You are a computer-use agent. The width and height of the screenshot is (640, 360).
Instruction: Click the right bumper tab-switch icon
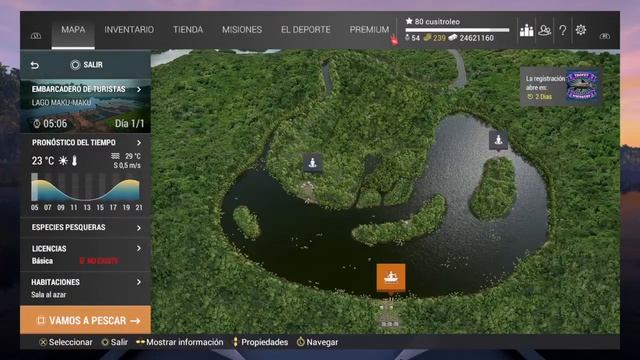click(605, 36)
